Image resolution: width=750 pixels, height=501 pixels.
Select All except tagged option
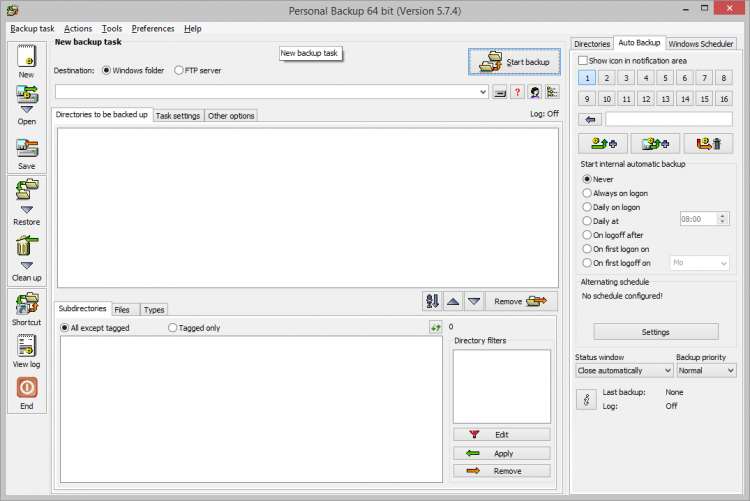pyautogui.click(x=95, y=328)
